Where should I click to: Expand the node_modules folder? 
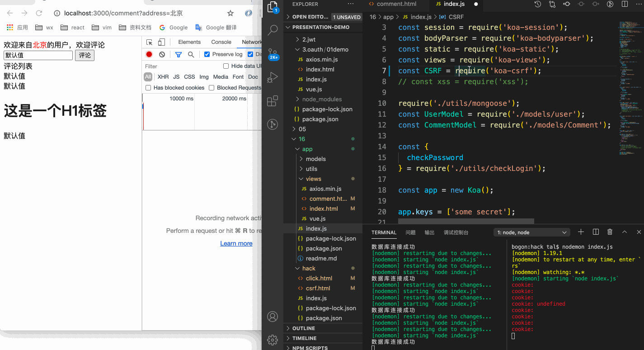tap(323, 99)
